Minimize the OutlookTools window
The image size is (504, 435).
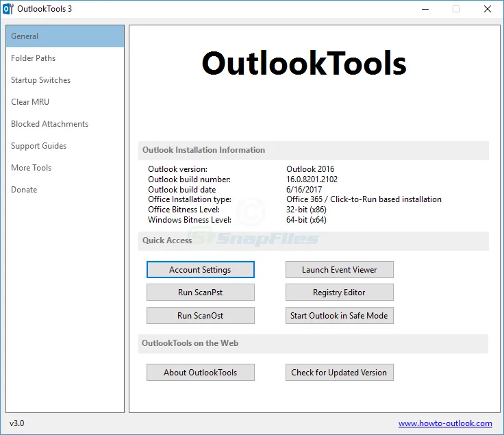click(425, 9)
